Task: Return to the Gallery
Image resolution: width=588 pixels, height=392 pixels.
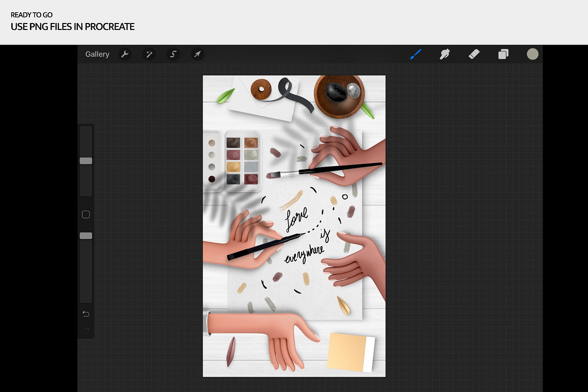Action: tap(97, 54)
